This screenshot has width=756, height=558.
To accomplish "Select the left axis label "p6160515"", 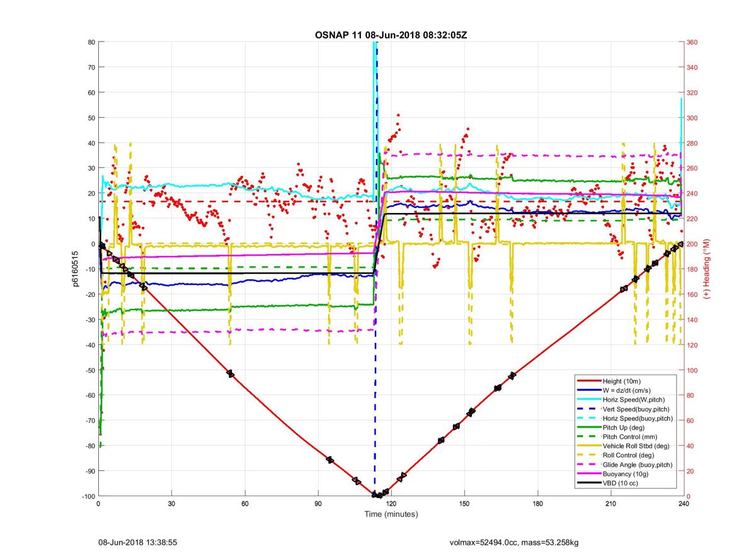I will [x=74, y=269].
